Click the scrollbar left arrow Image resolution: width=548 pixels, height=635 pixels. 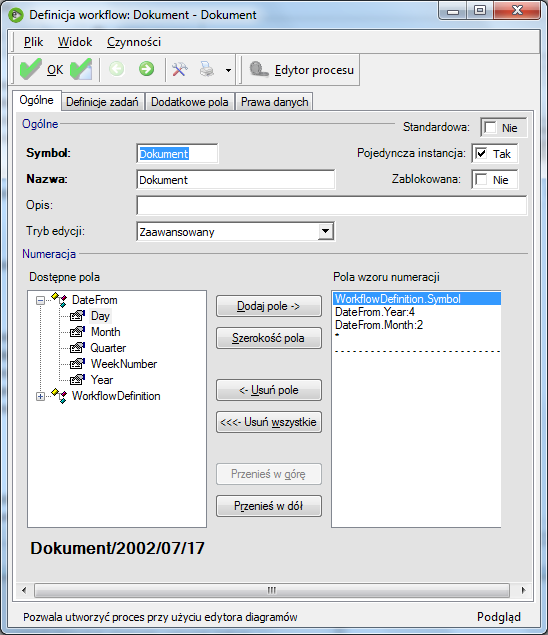(24, 590)
